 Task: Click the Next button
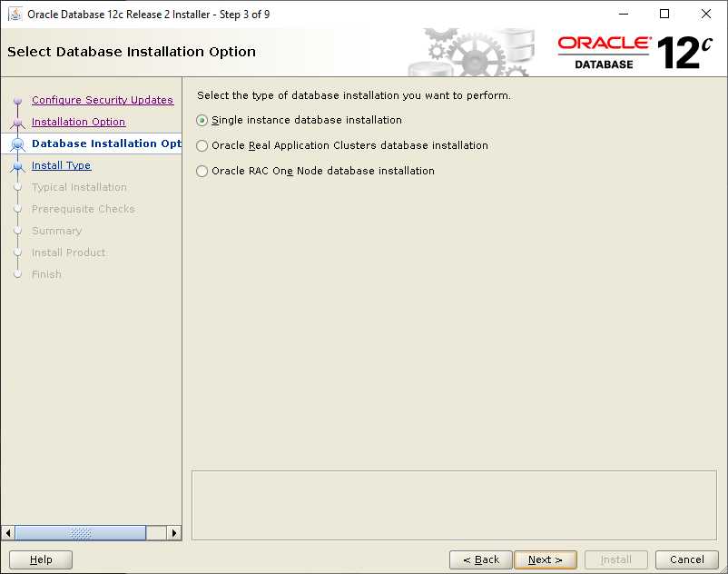(x=545, y=559)
